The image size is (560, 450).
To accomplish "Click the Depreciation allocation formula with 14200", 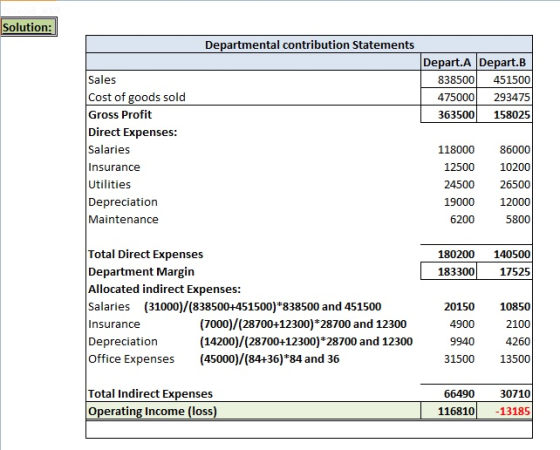I will pyautogui.click(x=306, y=341).
